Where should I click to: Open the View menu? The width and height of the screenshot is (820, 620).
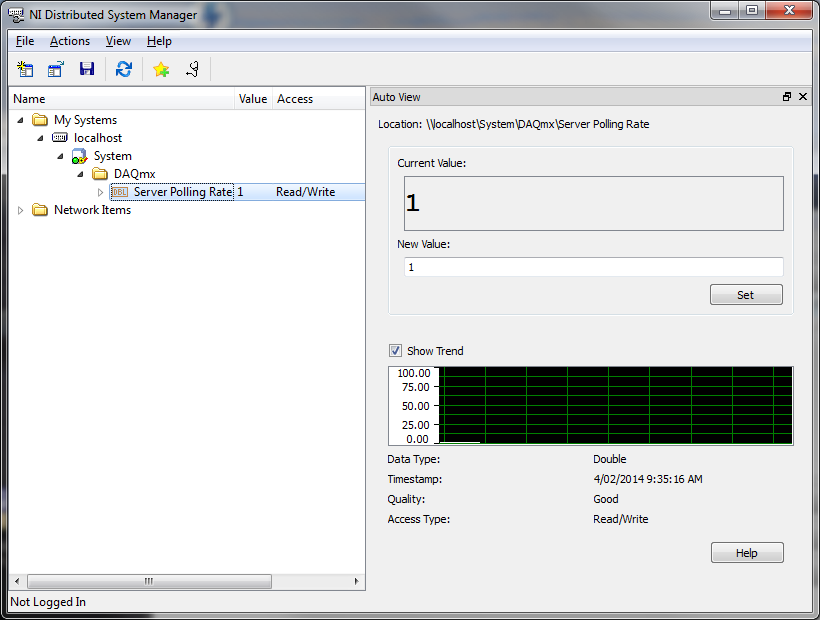point(118,41)
